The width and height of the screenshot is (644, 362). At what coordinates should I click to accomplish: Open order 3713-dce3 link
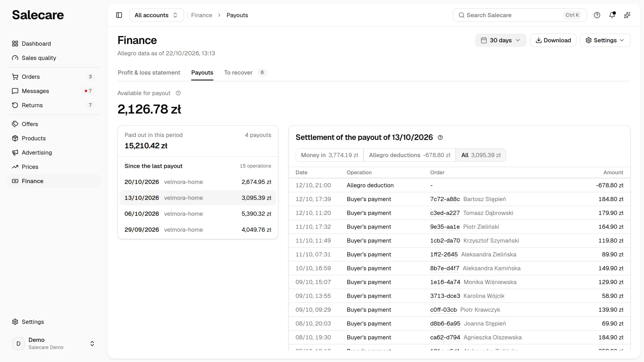[445, 296]
